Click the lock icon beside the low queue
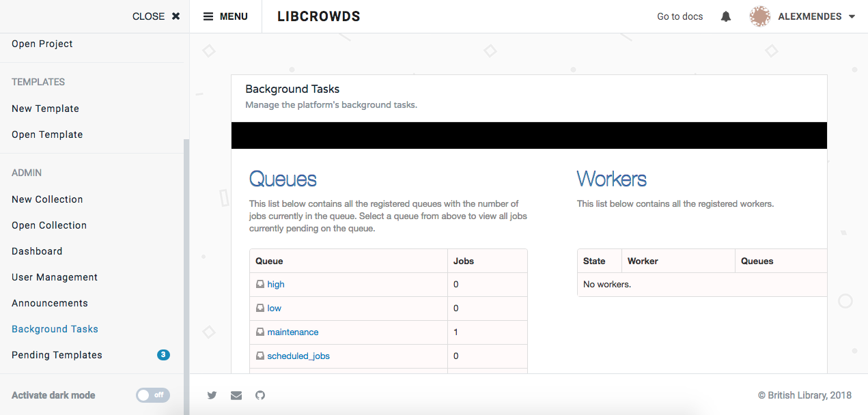This screenshot has width=868, height=415. point(260,308)
